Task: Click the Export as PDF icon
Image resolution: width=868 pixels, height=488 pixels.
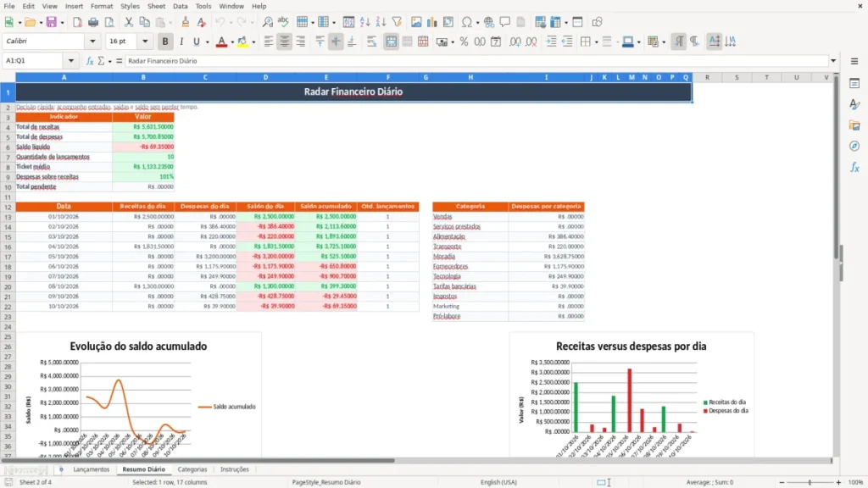Action: (77, 22)
